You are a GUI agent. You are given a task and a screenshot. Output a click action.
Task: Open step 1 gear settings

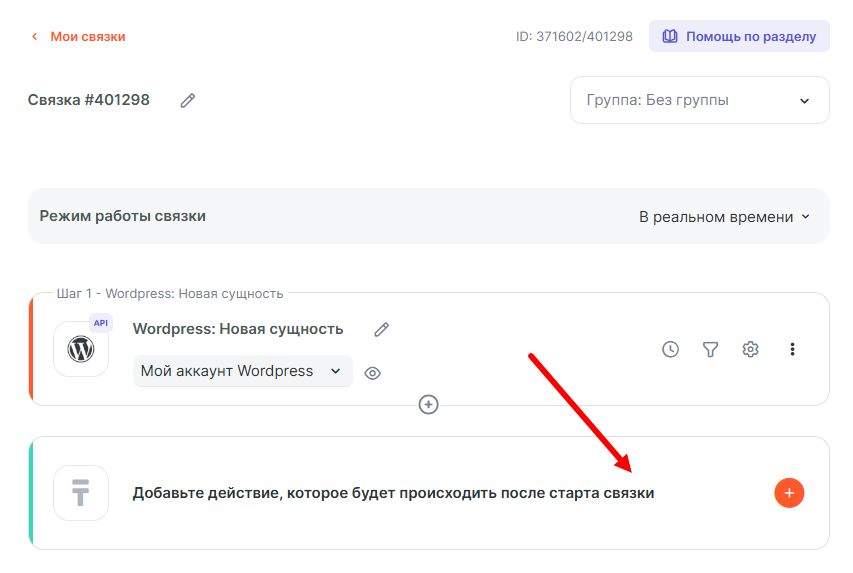coord(750,349)
